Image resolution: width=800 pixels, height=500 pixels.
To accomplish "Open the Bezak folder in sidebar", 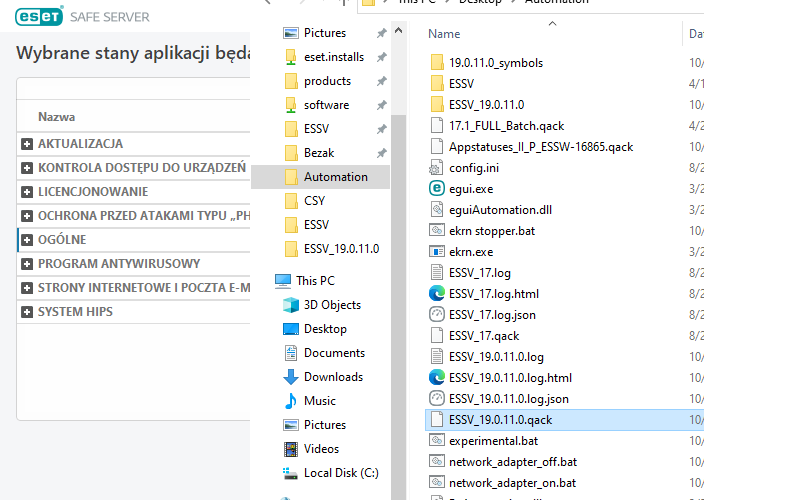I will click(319, 153).
